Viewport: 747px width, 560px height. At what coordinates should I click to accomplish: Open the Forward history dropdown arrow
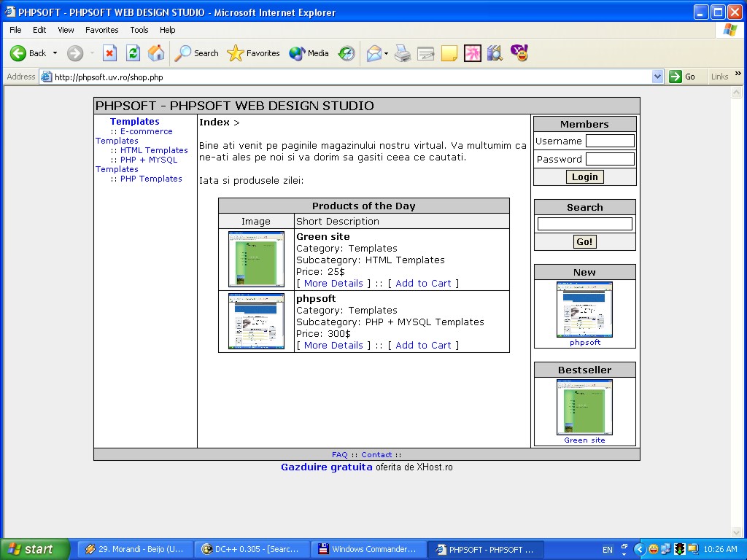[x=92, y=53]
